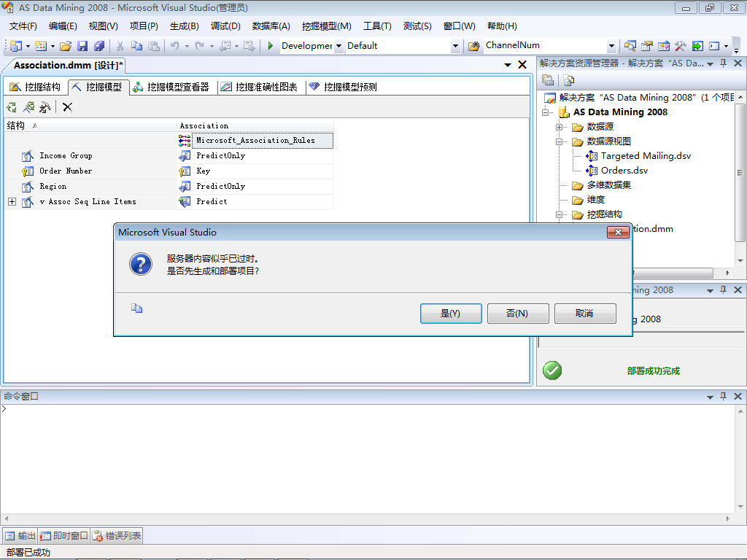
Task: Click the 是(Y) button in dialog
Action: (x=451, y=314)
